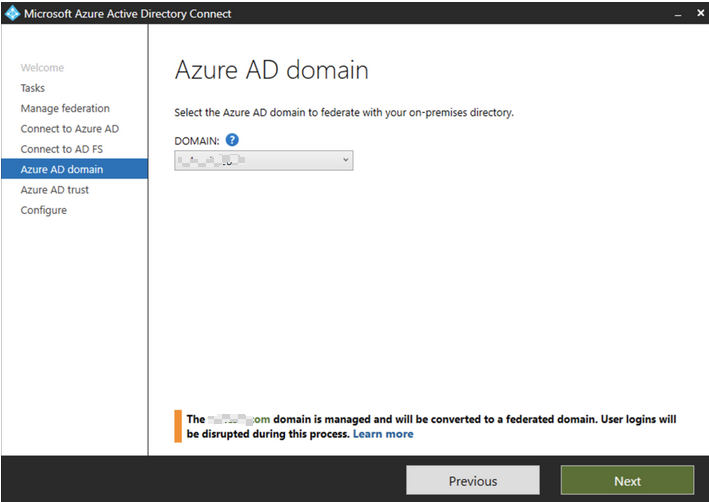Minimize the Azure AD Connect window
The image size is (709, 502).
pos(676,13)
